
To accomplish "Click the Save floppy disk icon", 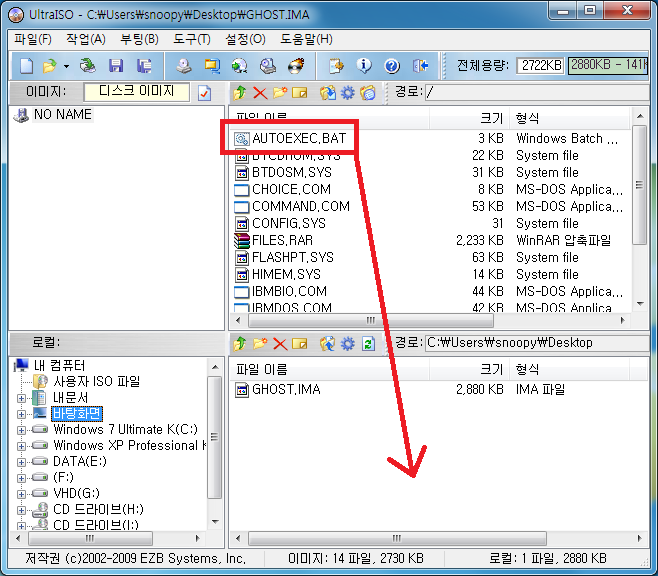I will [116, 66].
